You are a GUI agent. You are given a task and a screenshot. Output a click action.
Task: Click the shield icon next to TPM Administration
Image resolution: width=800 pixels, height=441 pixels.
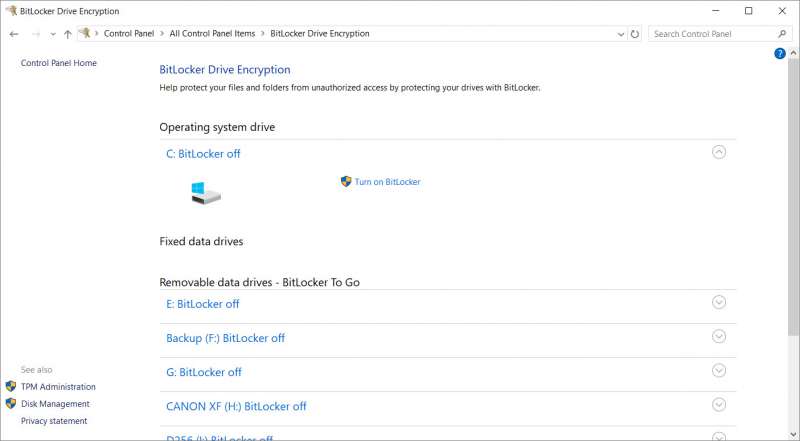point(11,386)
